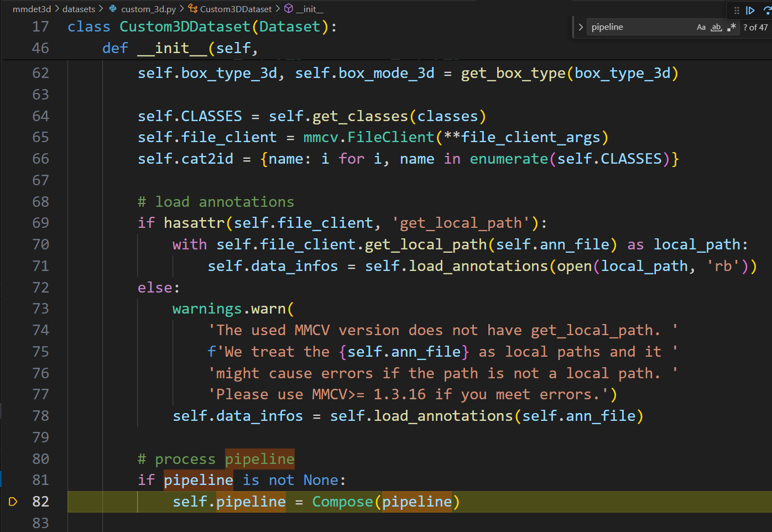Click the __init__ method cube icon
Image resolution: width=772 pixels, height=532 pixels.
coord(289,9)
